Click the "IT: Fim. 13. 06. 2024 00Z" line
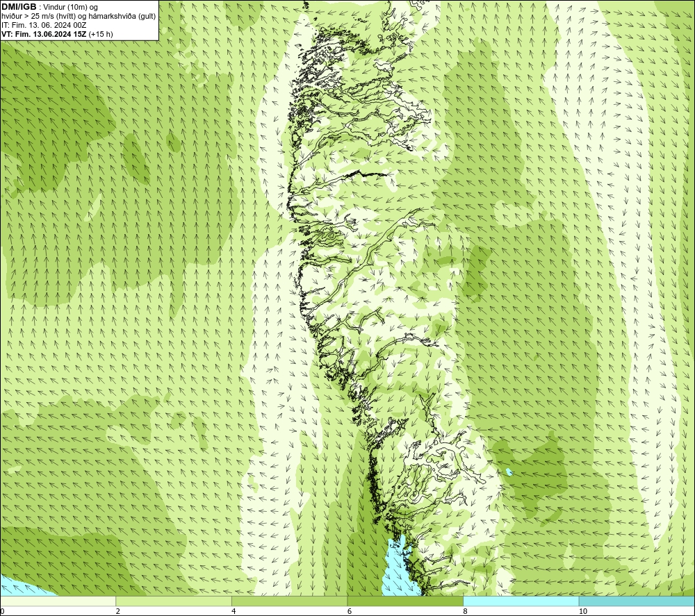The image size is (695, 616). click(x=44, y=25)
